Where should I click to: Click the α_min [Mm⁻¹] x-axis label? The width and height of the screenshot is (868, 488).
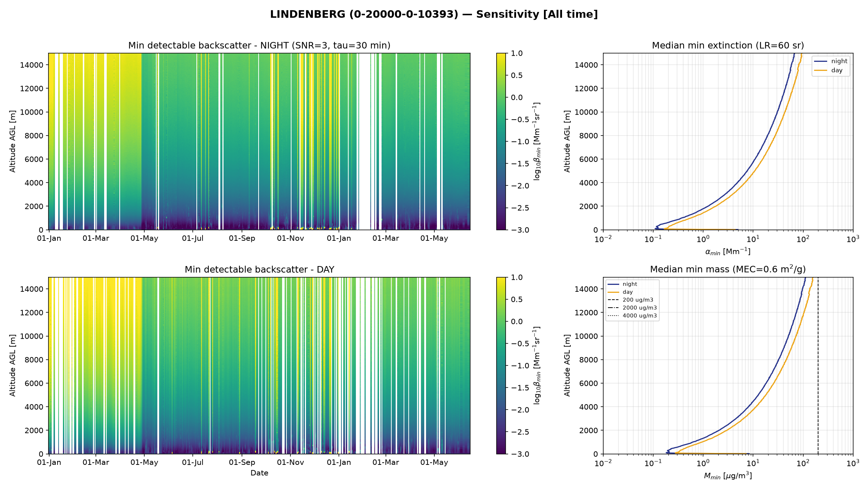pyautogui.click(x=728, y=252)
